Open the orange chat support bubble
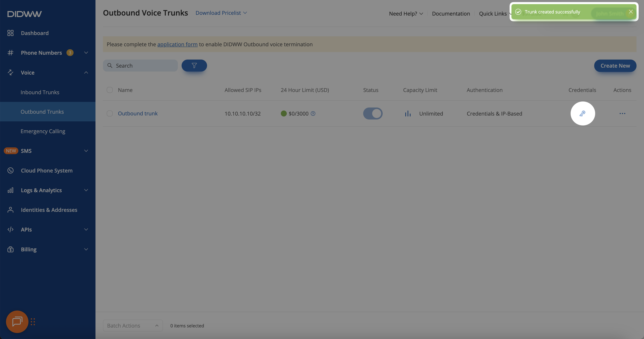The width and height of the screenshot is (644, 339). click(17, 321)
